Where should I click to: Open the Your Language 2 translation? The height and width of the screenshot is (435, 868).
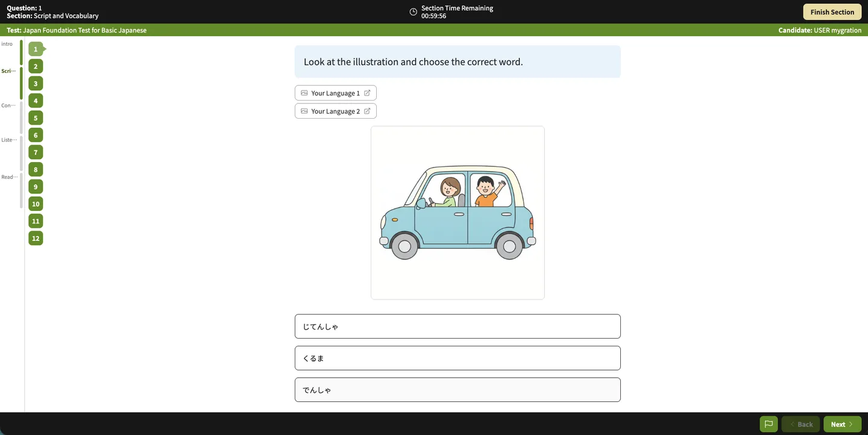coord(336,111)
